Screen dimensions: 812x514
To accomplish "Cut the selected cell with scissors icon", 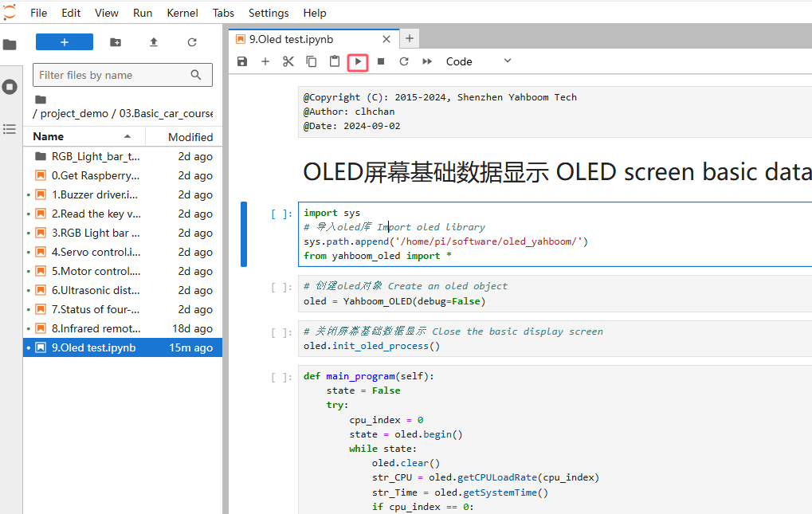I will [288, 61].
